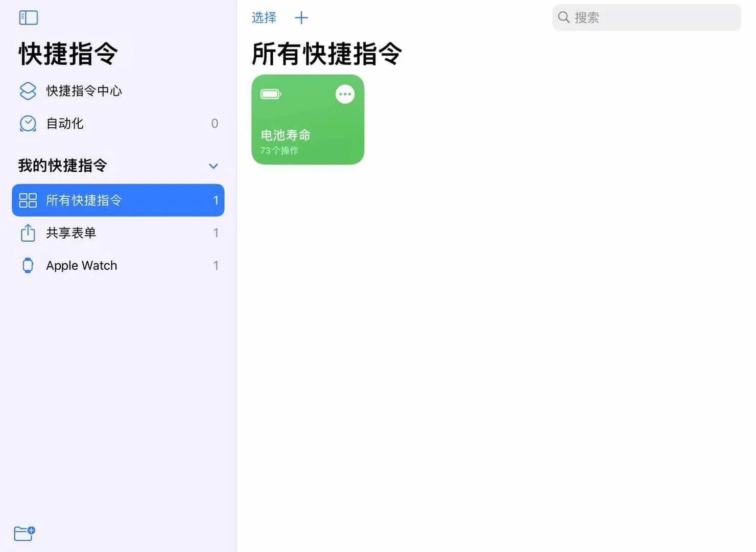
Task: Click the 搜索 search field
Action: 646,17
